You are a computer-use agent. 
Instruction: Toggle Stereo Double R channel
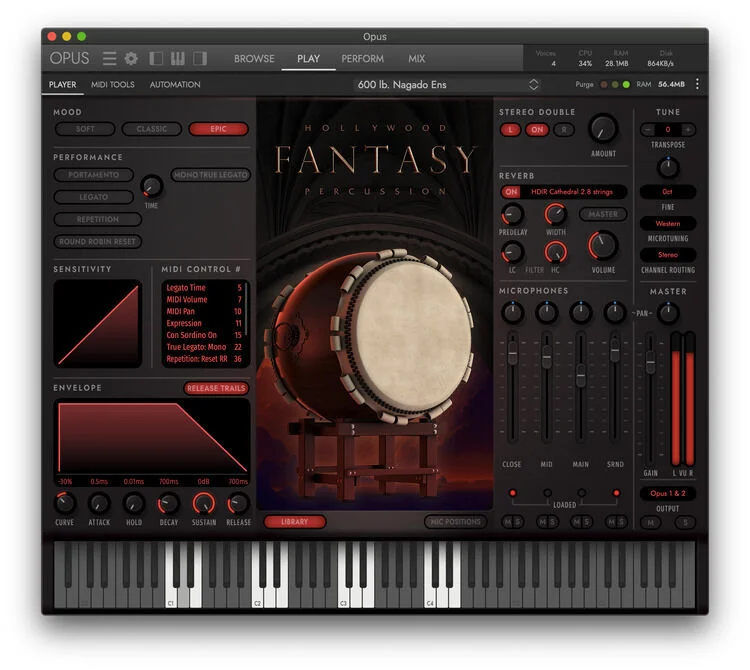(x=564, y=130)
